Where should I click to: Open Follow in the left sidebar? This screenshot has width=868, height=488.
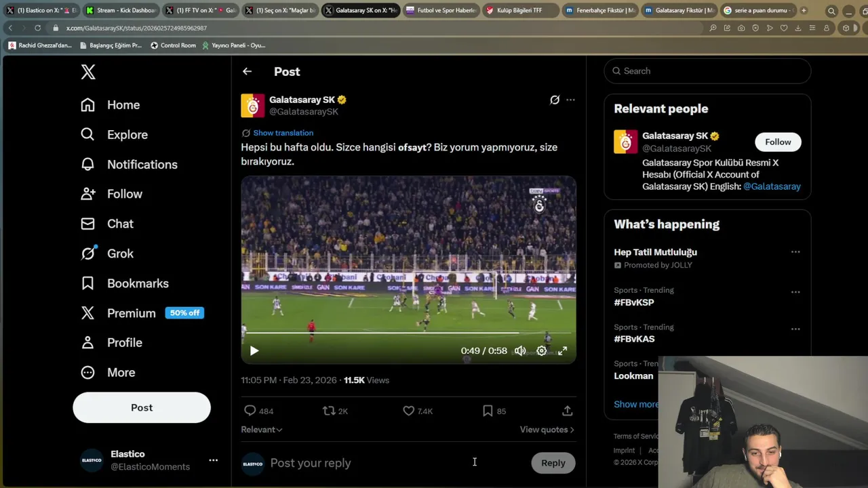click(111, 194)
